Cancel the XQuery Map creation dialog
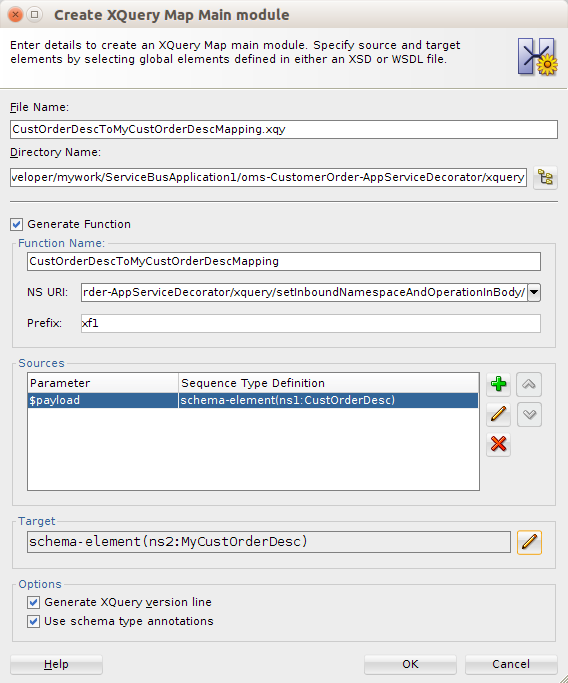The width and height of the screenshot is (568, 683). tap(511, 664)
